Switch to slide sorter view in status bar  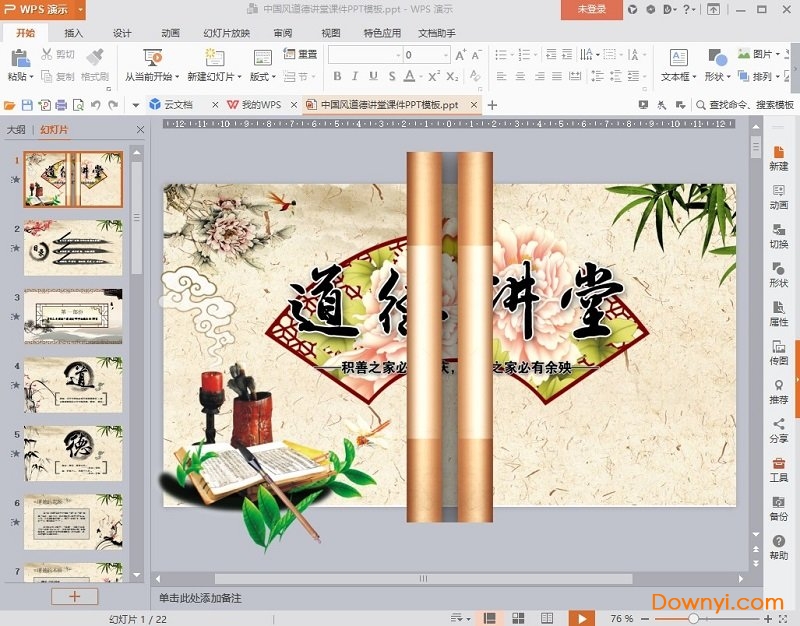[518, 618]
